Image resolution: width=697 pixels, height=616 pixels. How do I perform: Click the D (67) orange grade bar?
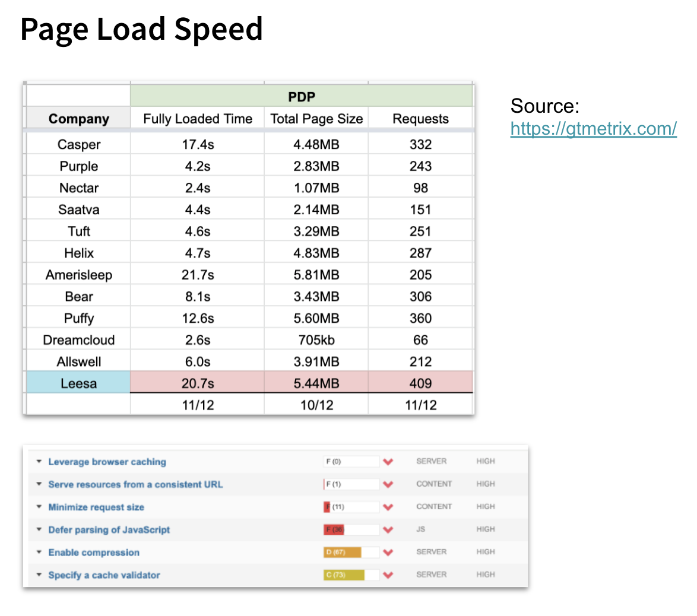pyautogui.click(x=351, y=552)
